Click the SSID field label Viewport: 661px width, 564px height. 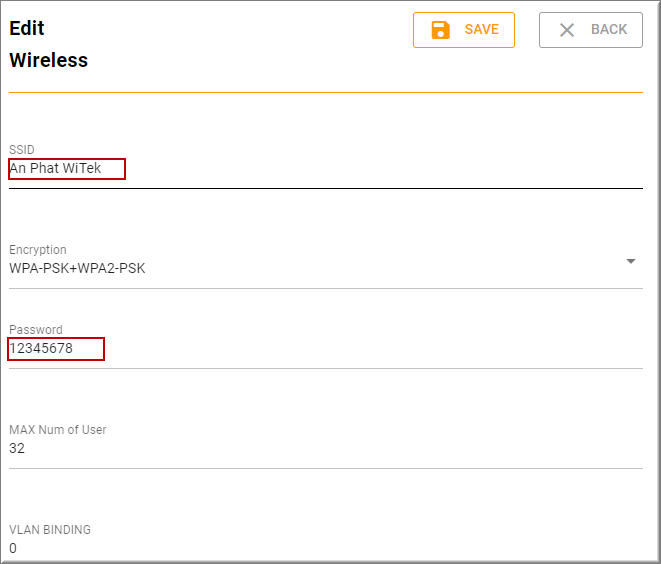(22, 150)
